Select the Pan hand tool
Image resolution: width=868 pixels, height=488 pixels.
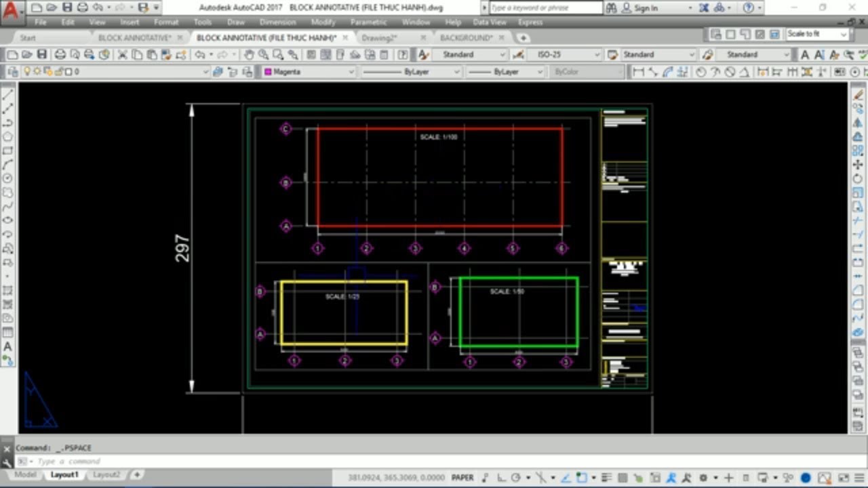click(x=249, y=54)
